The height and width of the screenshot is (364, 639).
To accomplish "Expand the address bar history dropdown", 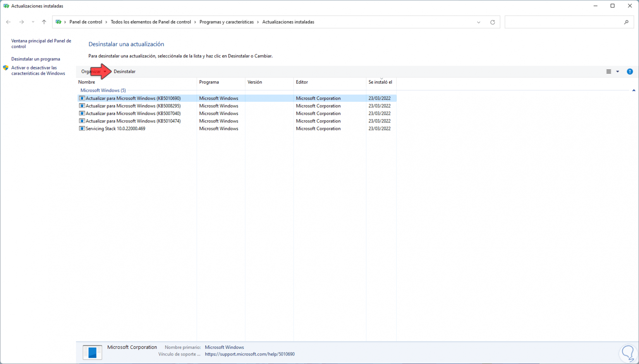I will (x=479, y=22).
